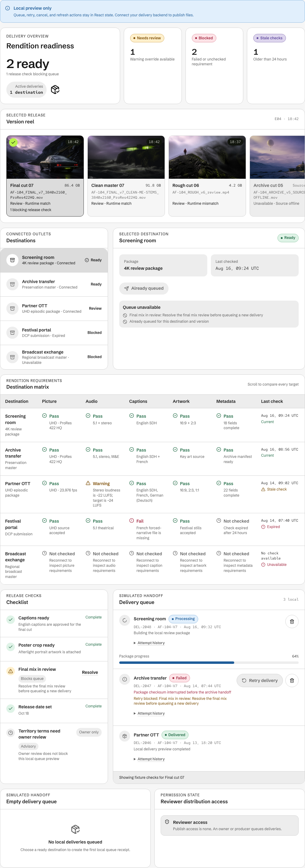Click the Resolve link for Final mix
The height and width of the screenshot is (868, 305).
pyautogui.click(x=90, y=672)
